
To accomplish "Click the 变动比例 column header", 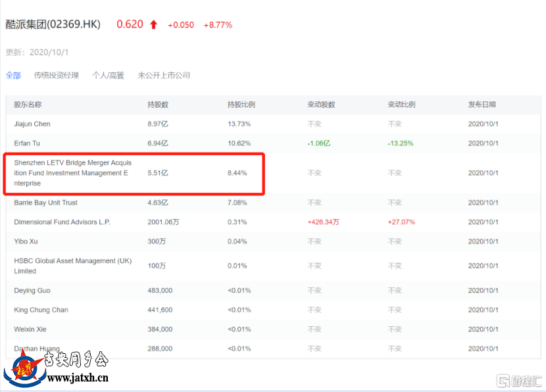I will coord(401,105).
